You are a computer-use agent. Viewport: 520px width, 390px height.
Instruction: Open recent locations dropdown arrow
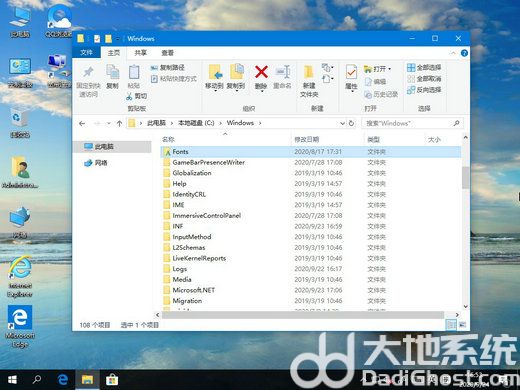[x=108, y=124]
